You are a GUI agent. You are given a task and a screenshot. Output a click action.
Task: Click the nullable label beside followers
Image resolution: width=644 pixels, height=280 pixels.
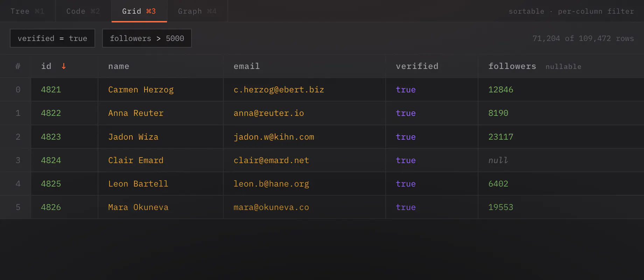pyautogui.click(x=563, y=66)
